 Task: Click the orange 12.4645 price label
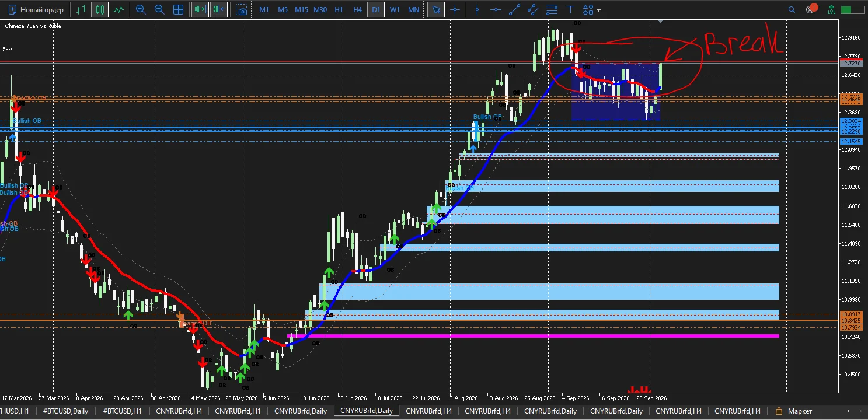click(x=850, y=100)
